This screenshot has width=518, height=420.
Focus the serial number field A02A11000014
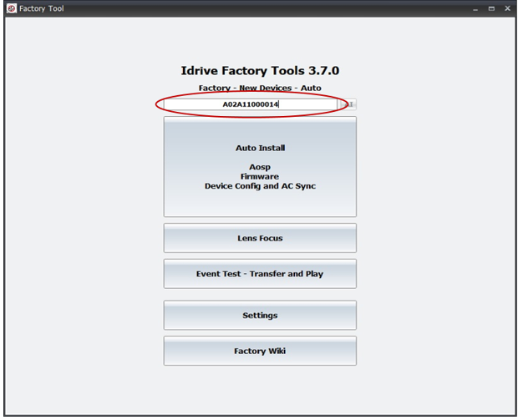251,104
